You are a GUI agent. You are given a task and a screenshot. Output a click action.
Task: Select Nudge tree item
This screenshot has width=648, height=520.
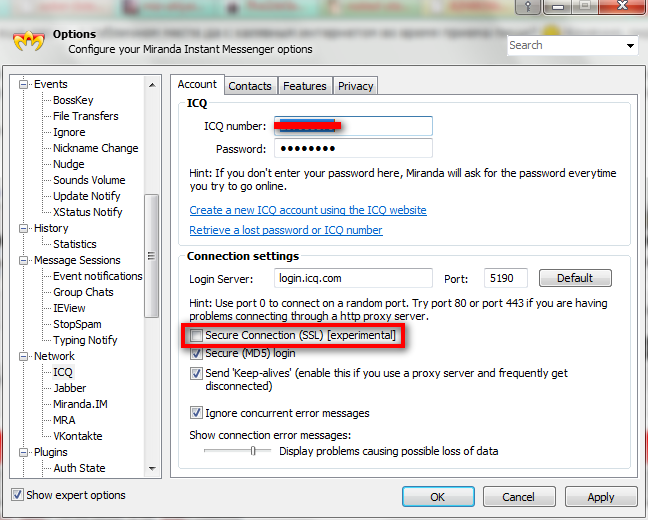(x=69, y=164)
